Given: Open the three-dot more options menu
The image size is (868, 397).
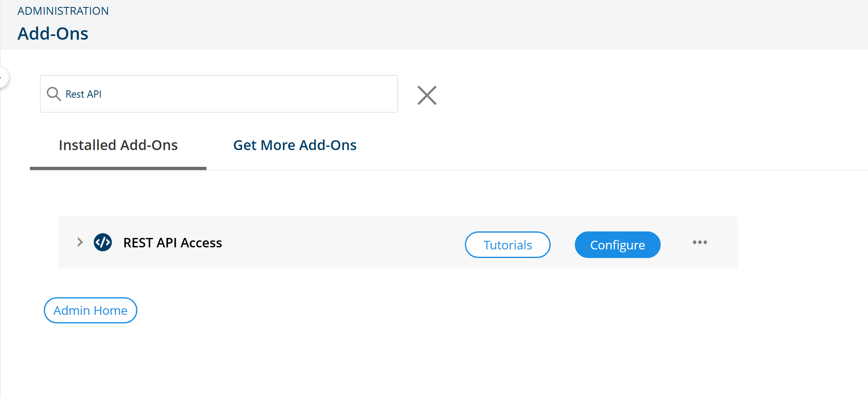Looking at the screenshot, I should pos(700,242).
